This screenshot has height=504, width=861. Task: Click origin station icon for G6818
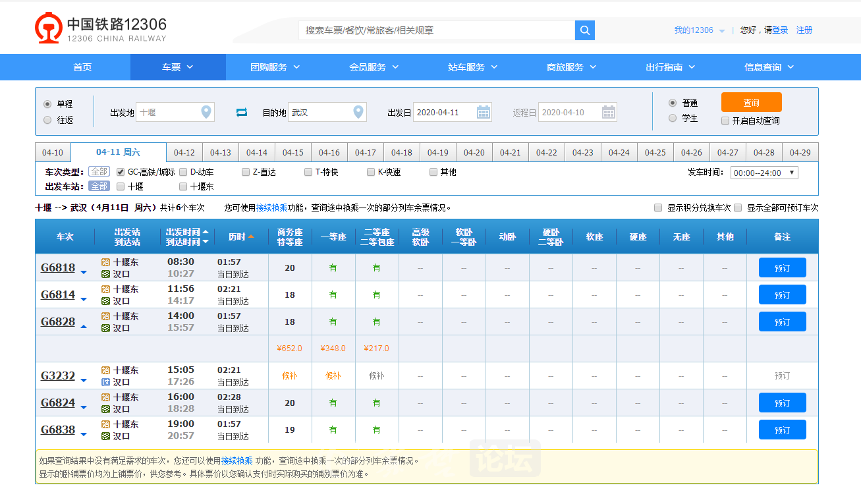[105, 262]
